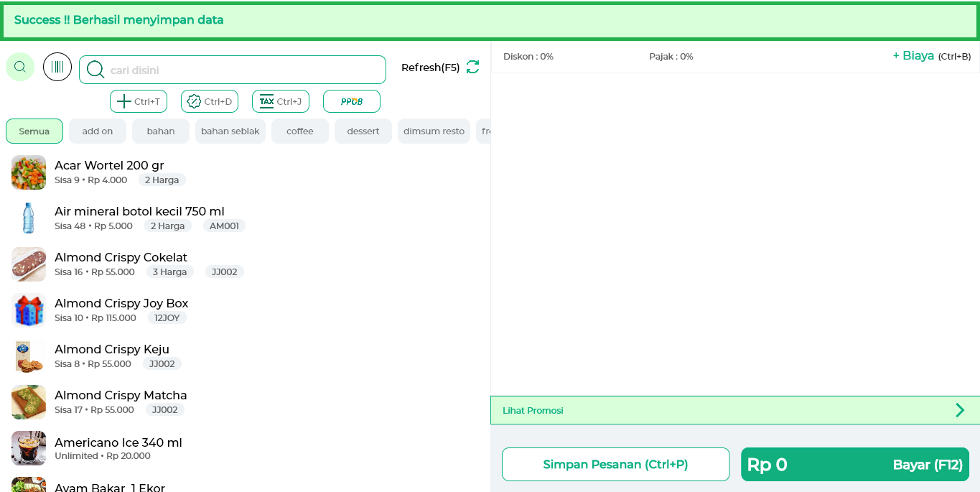980x492 pixels.
Task: Click the Almond Crispy Matcha thumbnail
Action: (29, 402)
